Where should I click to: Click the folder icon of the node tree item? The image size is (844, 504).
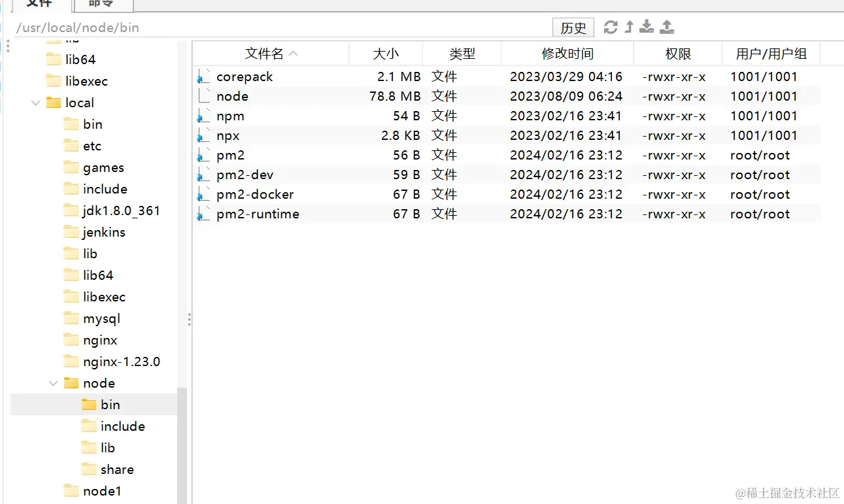71,383
